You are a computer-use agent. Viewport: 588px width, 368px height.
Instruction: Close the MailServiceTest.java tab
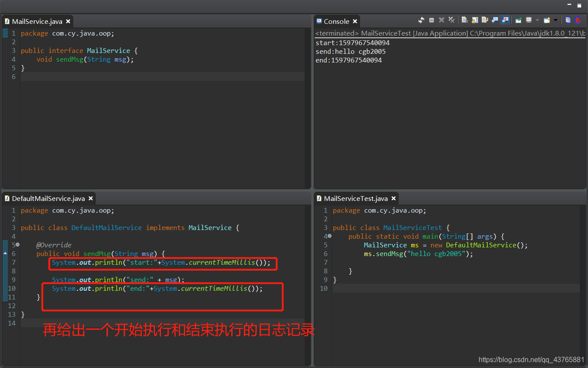pos(394,198)
